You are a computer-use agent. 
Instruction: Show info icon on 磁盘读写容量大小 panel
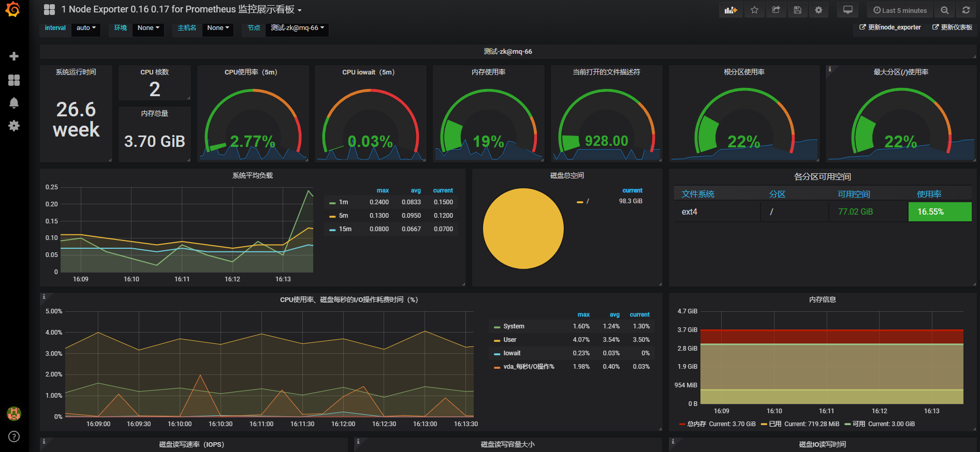coord(358,441)
